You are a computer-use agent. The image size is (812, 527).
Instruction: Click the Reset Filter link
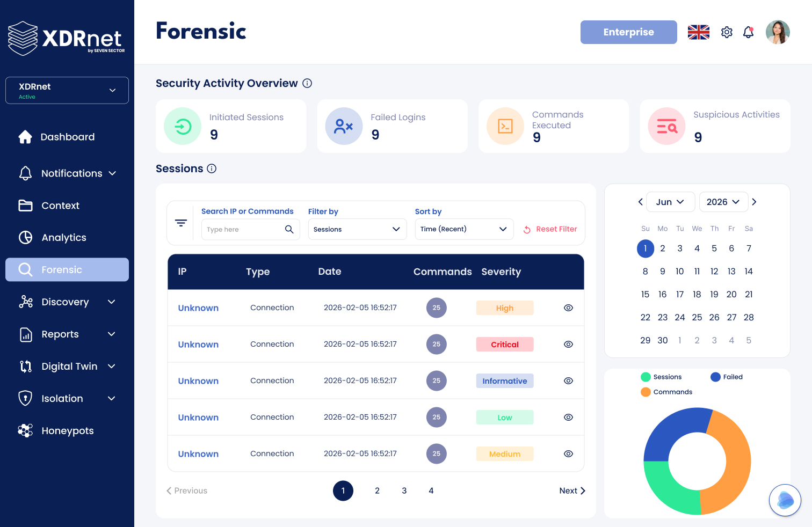pos(550,229)
